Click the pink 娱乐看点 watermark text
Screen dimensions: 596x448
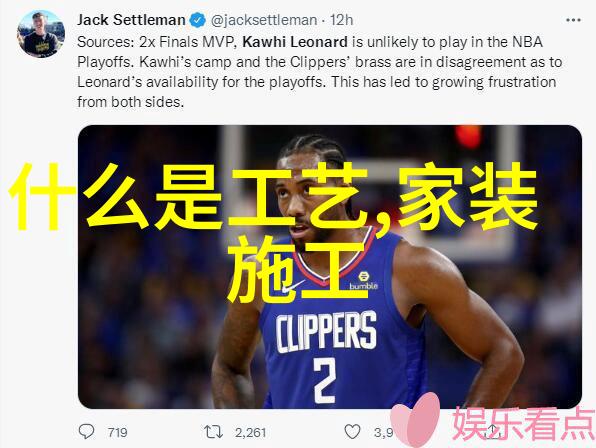pos(523,424)
